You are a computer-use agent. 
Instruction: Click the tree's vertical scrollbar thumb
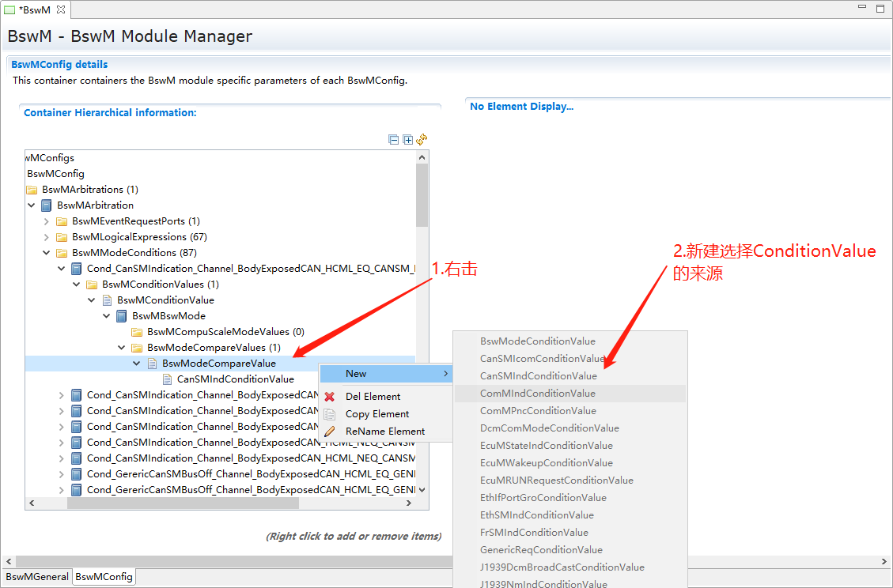pos(422,194)
